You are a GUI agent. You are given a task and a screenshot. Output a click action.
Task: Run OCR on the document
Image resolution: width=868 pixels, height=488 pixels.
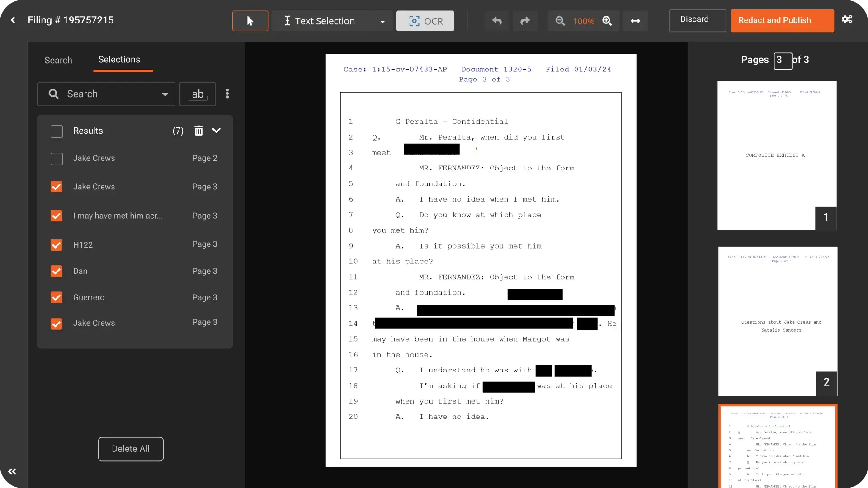tap(425, 21)
